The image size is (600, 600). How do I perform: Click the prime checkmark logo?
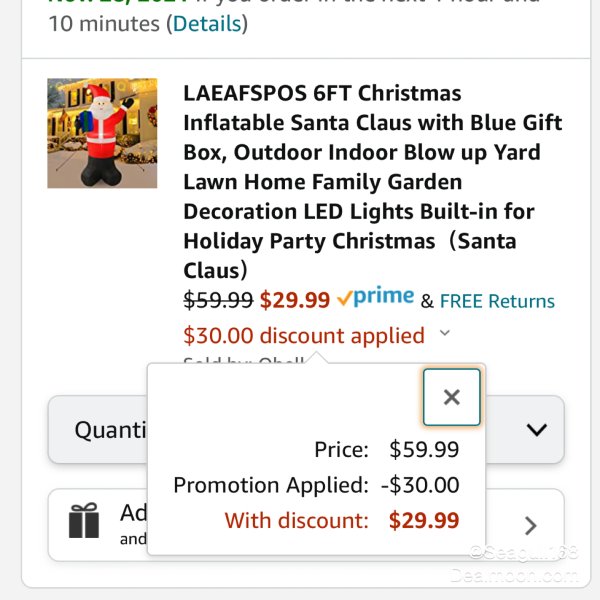pos(375,297)
